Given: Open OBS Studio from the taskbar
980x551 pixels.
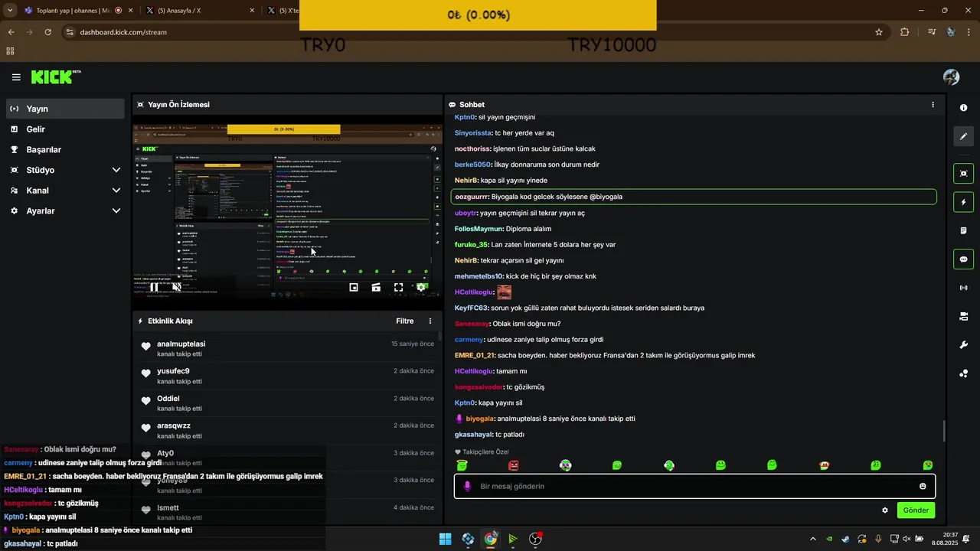Looking at the screenshot, I should click(536, 539).
